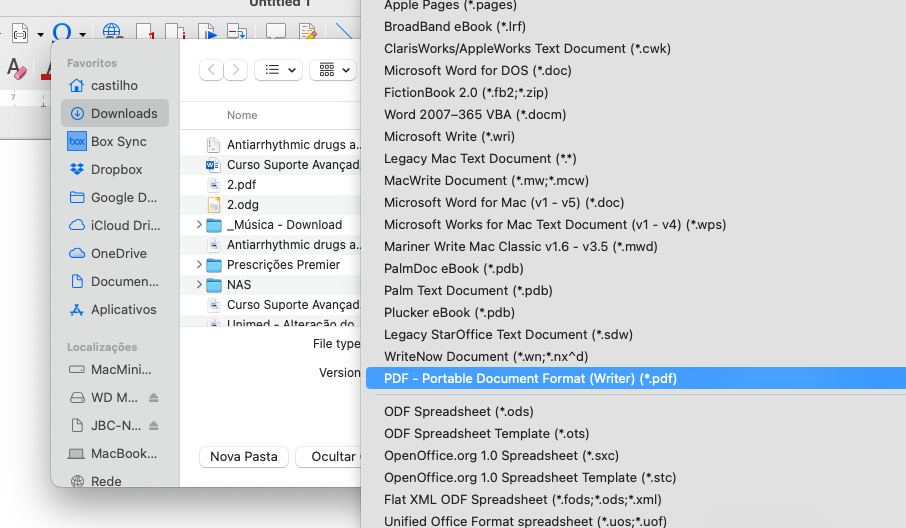Open the grouping options dropdown

(x=333, y=70)
